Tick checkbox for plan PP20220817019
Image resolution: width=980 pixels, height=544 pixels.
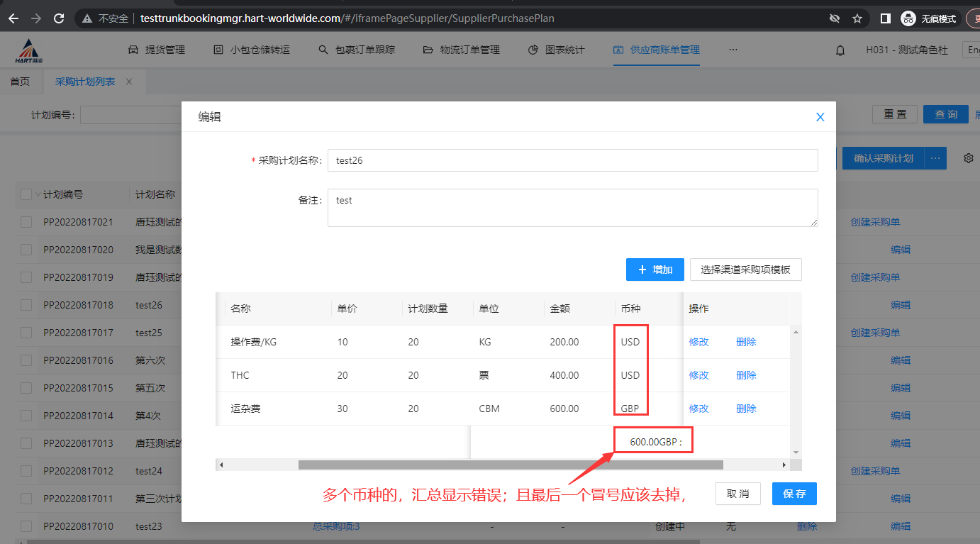(x=26, y=277)
